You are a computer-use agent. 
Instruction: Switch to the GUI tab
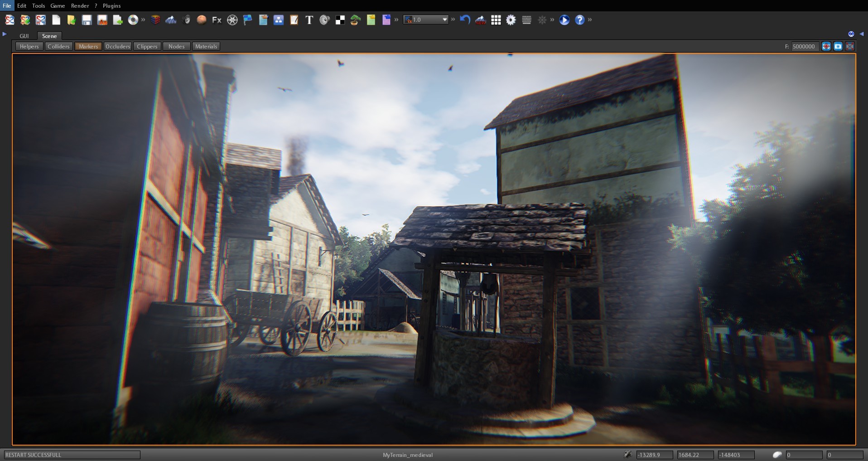point(24,36)
